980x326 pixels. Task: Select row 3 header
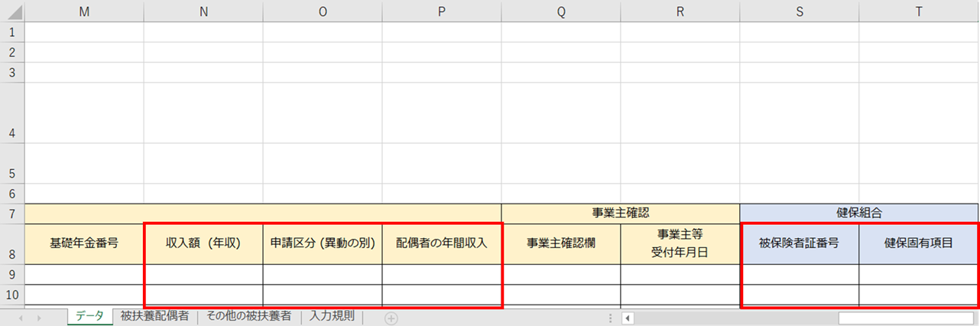click(12, 73)
